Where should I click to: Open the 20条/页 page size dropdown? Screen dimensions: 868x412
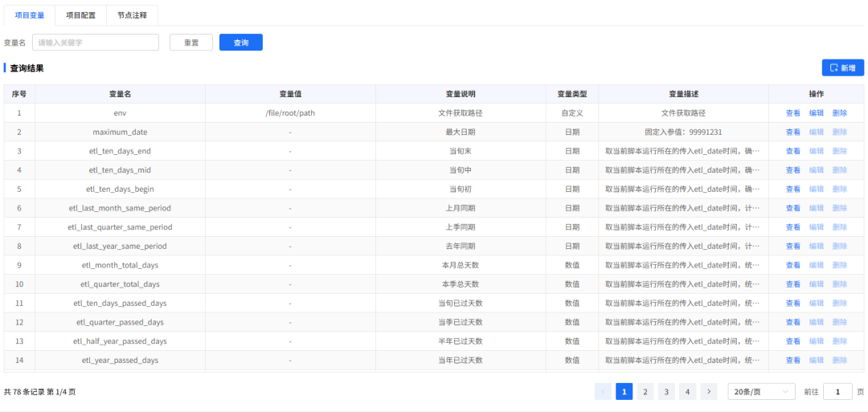761,392
